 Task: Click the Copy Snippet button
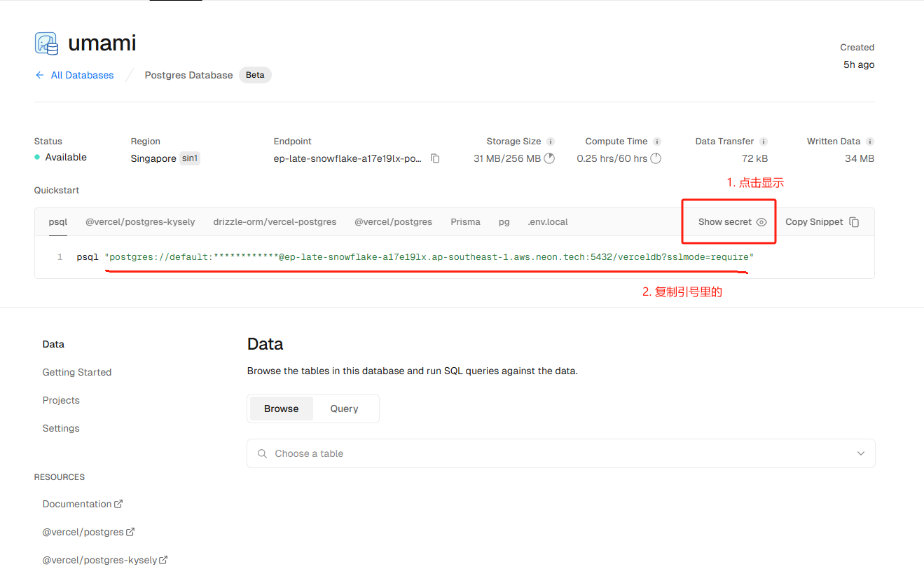click(x=822, y=222)
